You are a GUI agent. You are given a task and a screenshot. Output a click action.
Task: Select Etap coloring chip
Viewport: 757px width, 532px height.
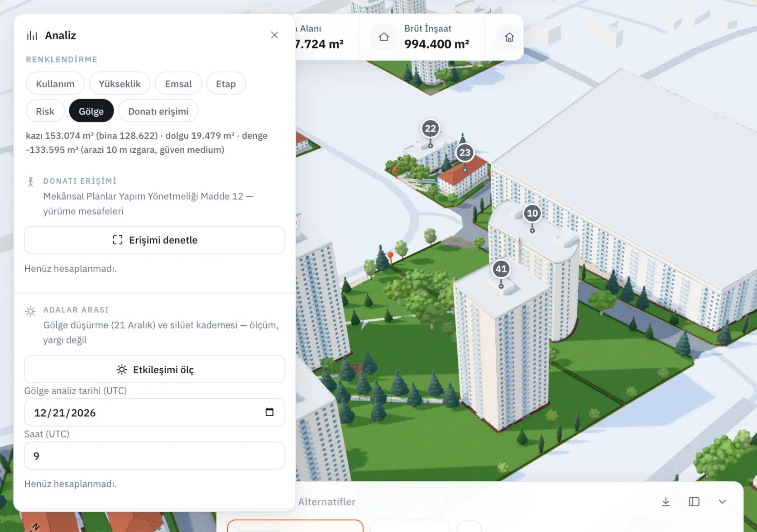tap(226, 84)
